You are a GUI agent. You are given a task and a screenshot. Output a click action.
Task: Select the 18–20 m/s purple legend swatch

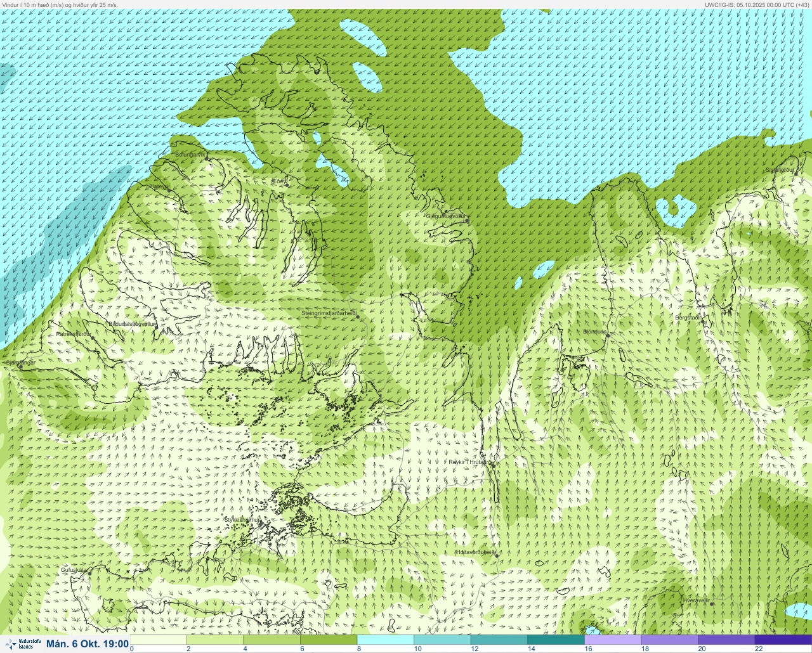pos(669,640)
